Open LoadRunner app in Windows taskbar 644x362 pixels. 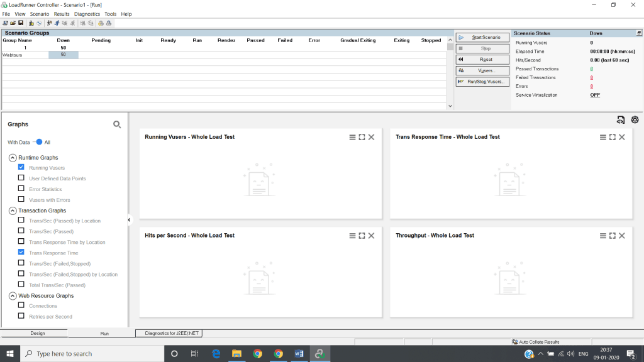[320, 353]
